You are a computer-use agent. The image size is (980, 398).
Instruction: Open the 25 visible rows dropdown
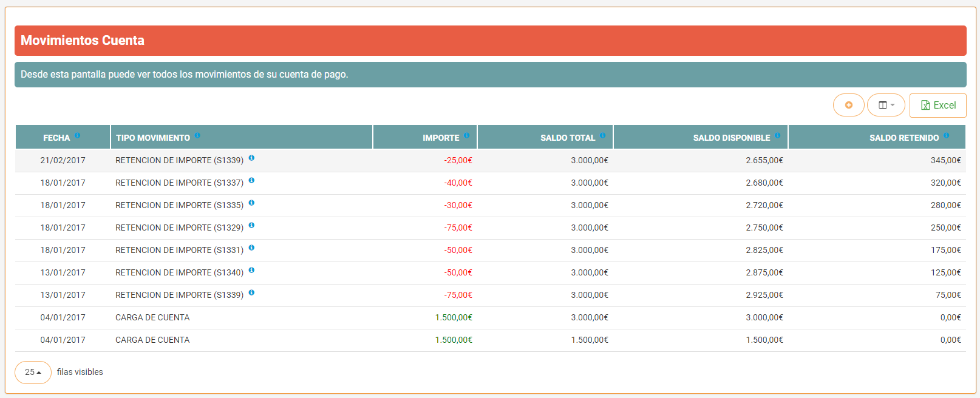click(33, 373)
